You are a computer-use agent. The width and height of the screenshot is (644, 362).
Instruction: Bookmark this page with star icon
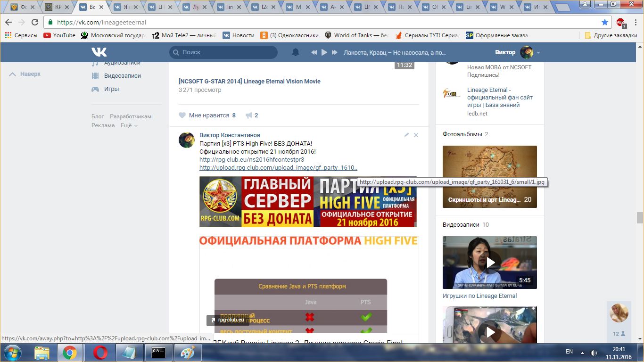(x=605, y=22)
